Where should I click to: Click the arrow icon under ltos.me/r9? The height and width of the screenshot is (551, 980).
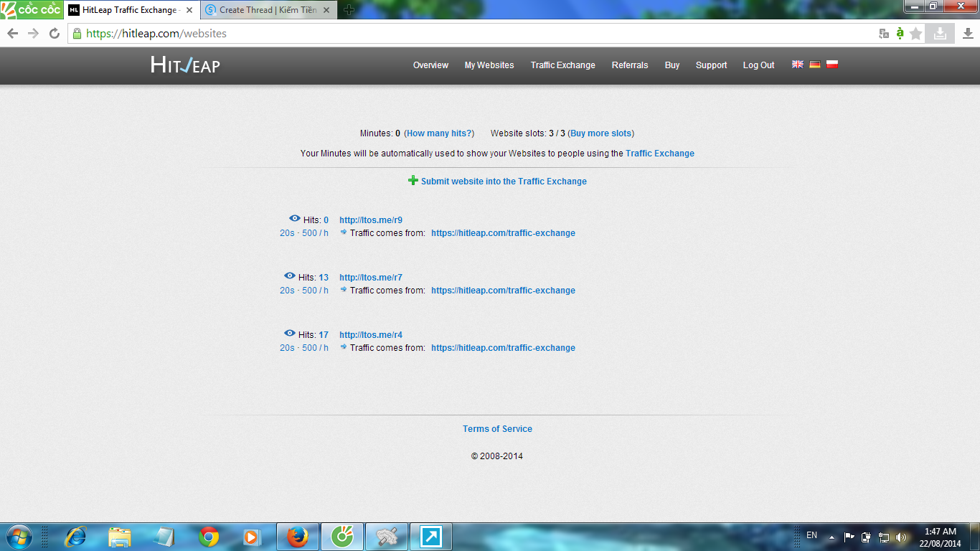click(x=344, y=232)
